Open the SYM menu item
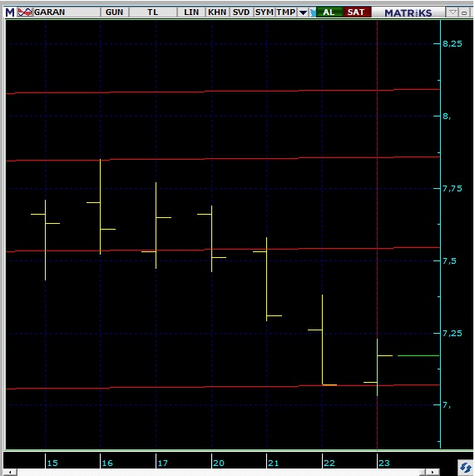475x476 pixels. click(264, 12)
